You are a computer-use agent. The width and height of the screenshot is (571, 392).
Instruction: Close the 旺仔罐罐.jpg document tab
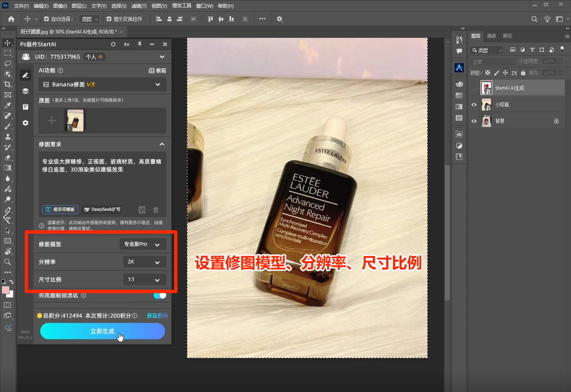121,31
